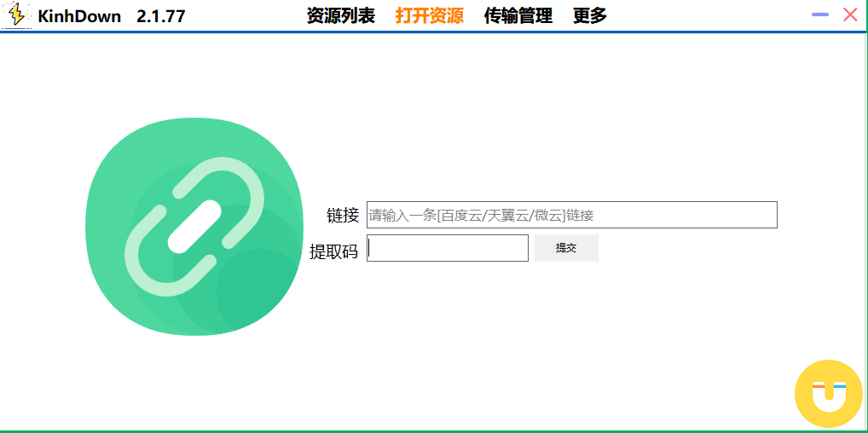
Task: Click the 提交 submit button
Action: 566,248
